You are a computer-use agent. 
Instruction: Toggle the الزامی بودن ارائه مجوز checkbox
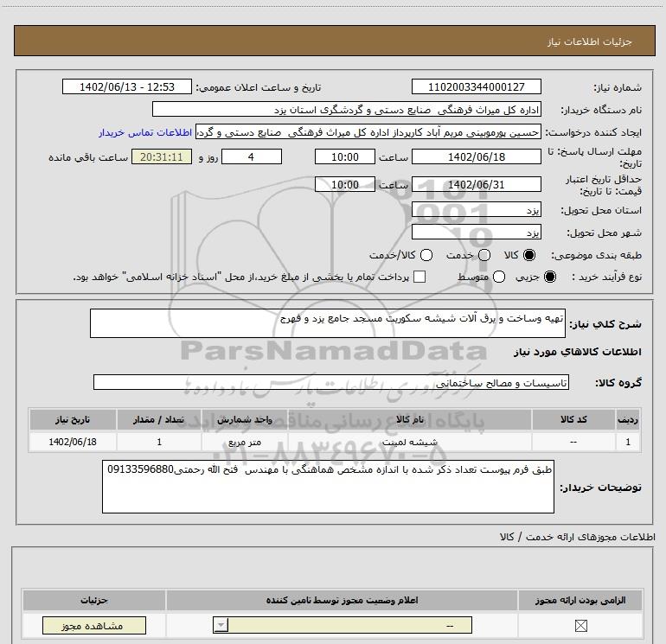[580, 625]
